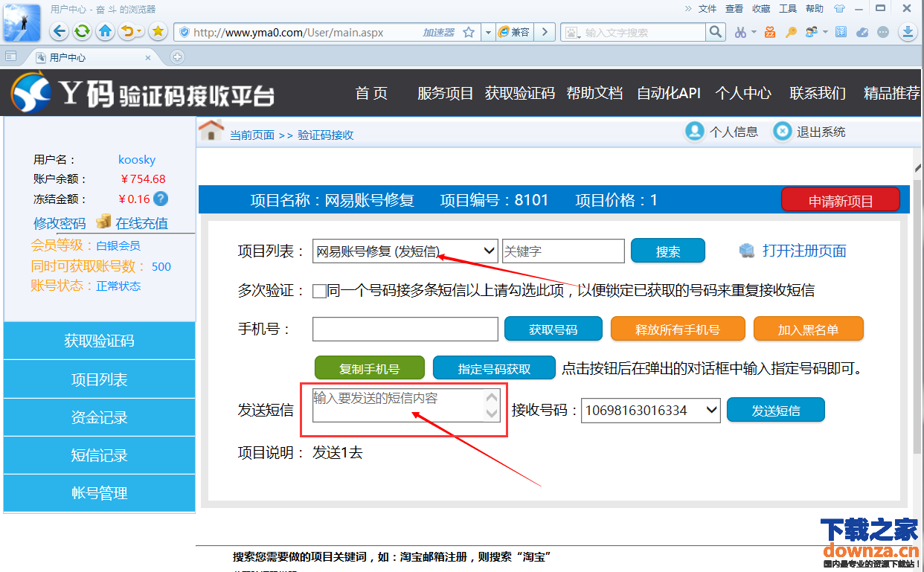The height and width of the screenshot is (572, 924).
Task: Open 帐号管理 in the left sidebar
Action: [x=100, y=493]
